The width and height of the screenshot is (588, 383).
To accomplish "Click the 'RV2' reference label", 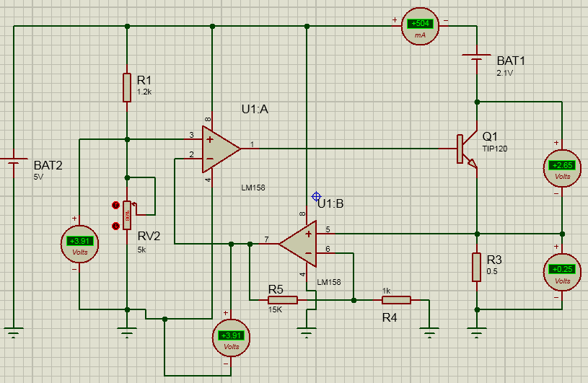I will click(149, 236).
